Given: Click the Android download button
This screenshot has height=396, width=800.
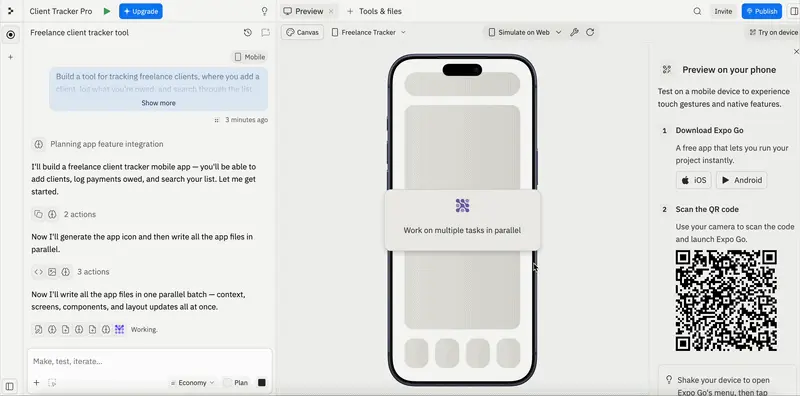Looking at the screenshot, I should click(741, 180).
